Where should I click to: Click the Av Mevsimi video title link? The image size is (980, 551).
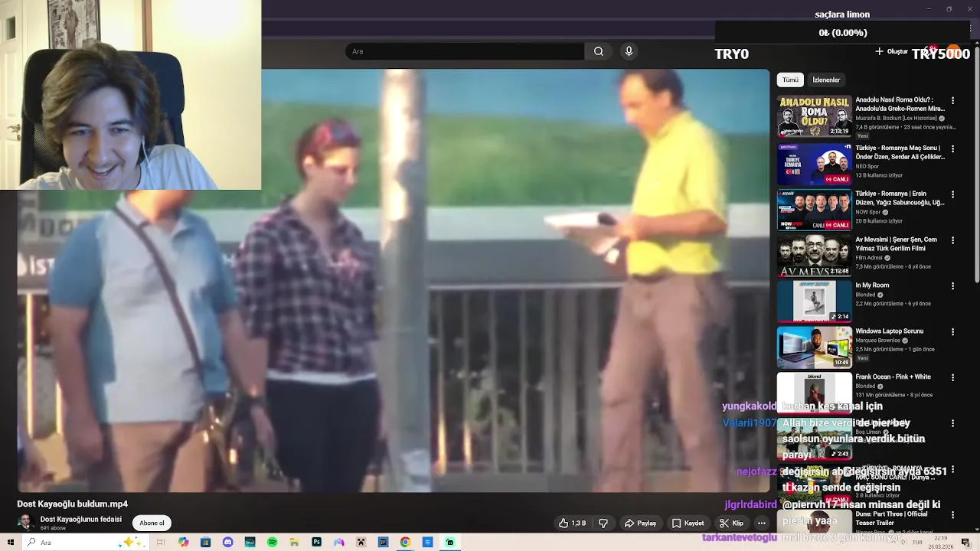click(896, 244)
